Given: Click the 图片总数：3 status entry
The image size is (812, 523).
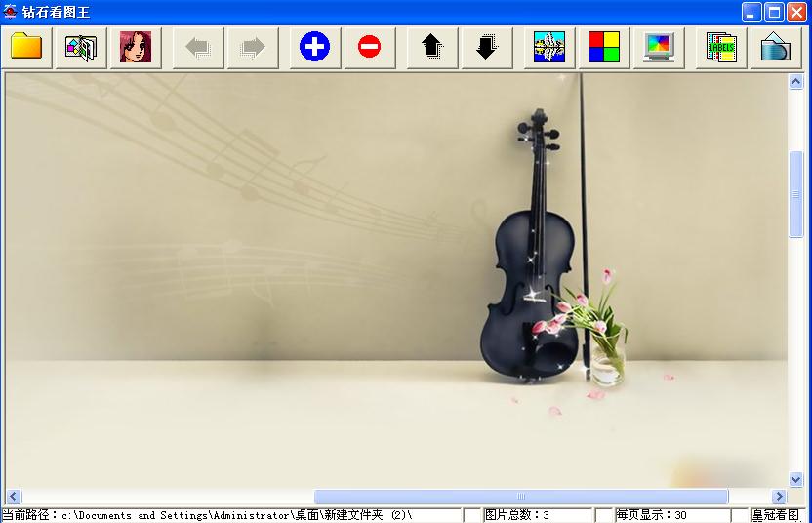Looking at the screenshot, I should click(x=517, y=515).
